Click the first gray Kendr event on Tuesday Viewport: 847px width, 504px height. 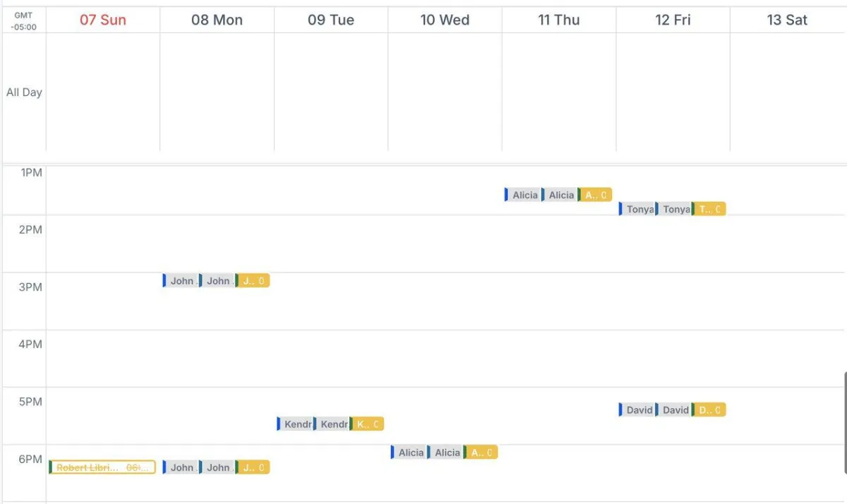(x=295, y=424)
